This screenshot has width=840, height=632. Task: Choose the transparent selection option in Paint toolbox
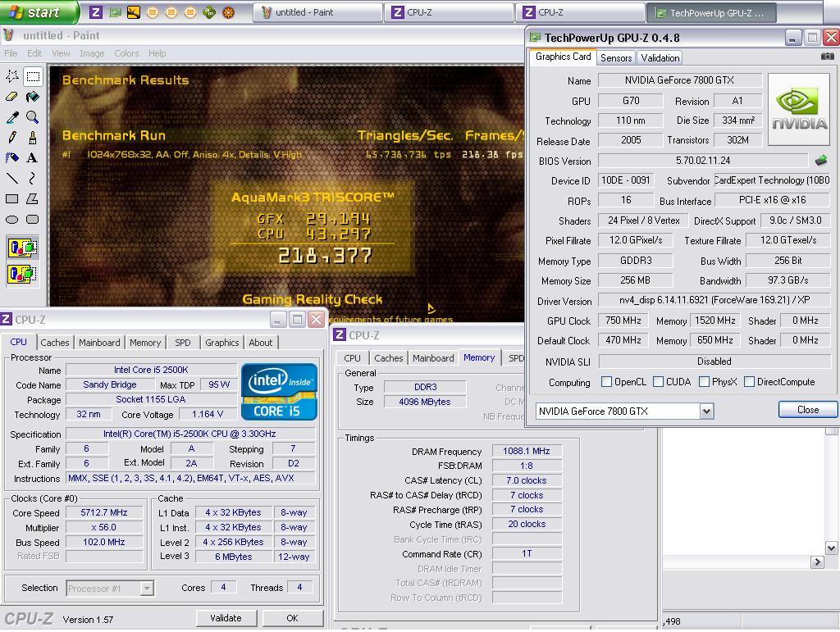pyautogui.click(x=22, y=274)
